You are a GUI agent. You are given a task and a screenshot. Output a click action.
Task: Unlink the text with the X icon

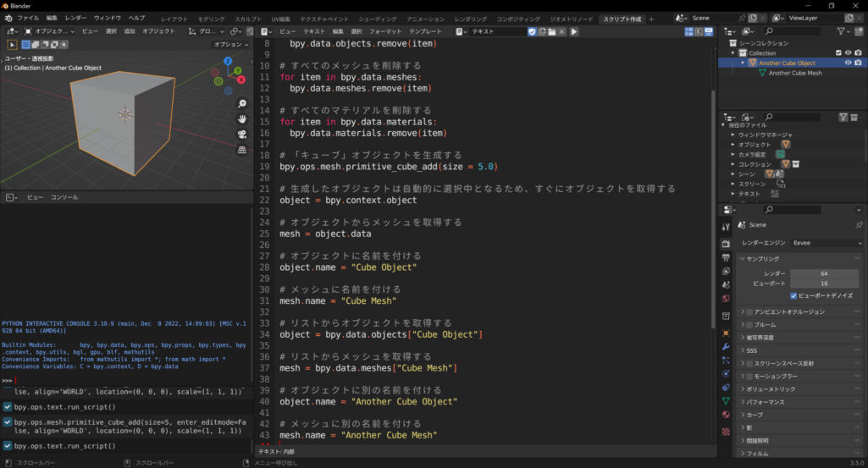tap(562, 31)
